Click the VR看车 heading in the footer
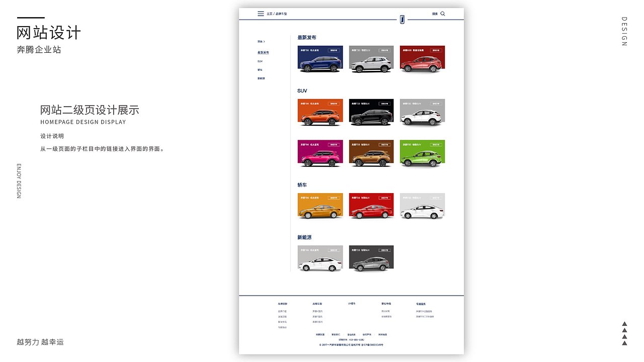The height and width of the screenshot is (362, 644). [x=351, y=304]
